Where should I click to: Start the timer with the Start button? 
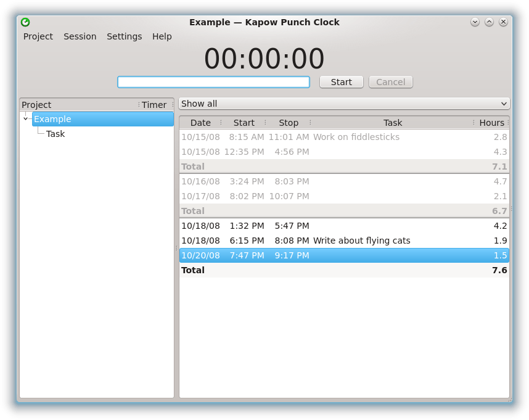tap(342, 82)
